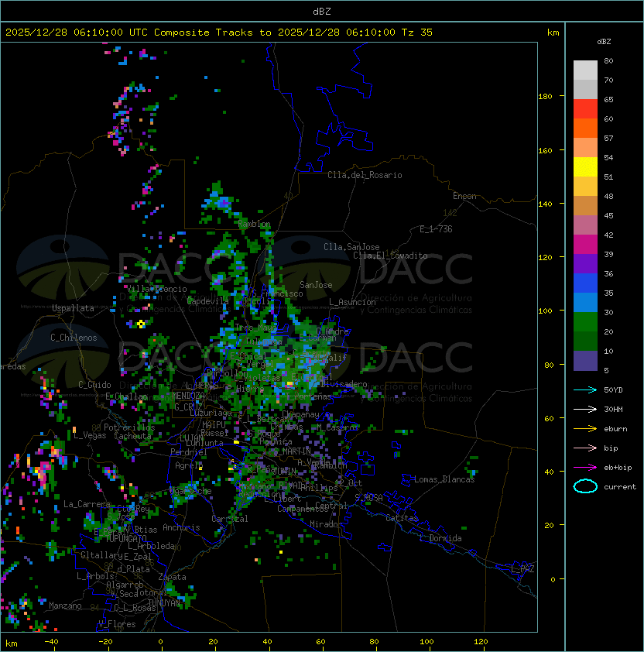Click the 'Villavicencio' place label
Screen dimensions: 644x652
[156, 289]
